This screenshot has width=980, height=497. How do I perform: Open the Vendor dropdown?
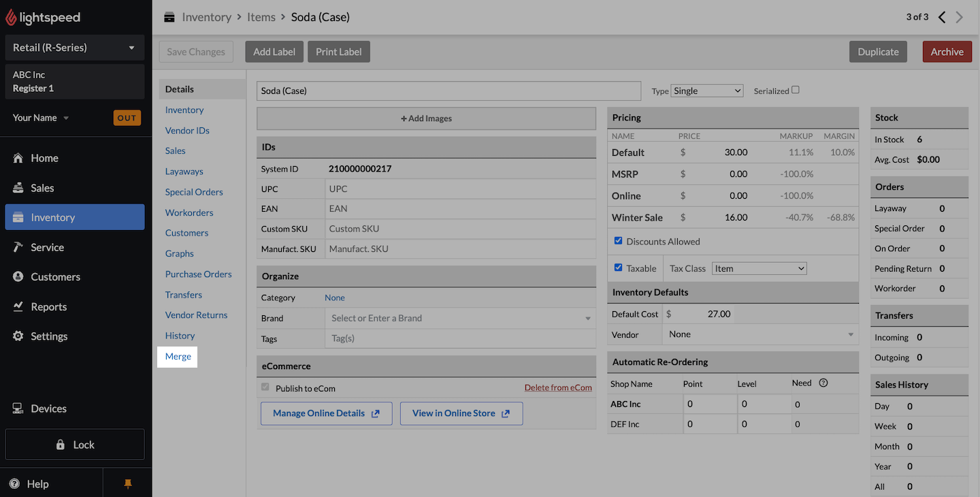(760, 334)
